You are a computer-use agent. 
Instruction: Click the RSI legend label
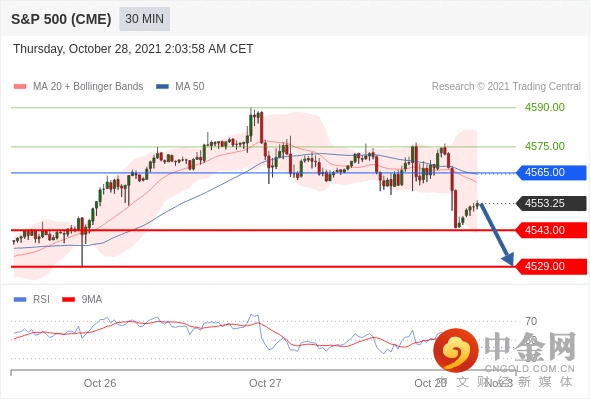tap(41, 300)
